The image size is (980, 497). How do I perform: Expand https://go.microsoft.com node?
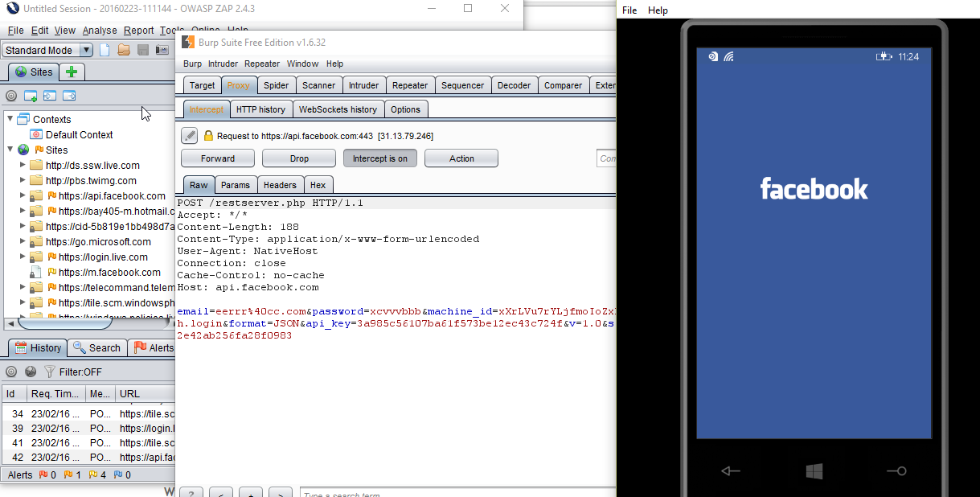(23, 241)
